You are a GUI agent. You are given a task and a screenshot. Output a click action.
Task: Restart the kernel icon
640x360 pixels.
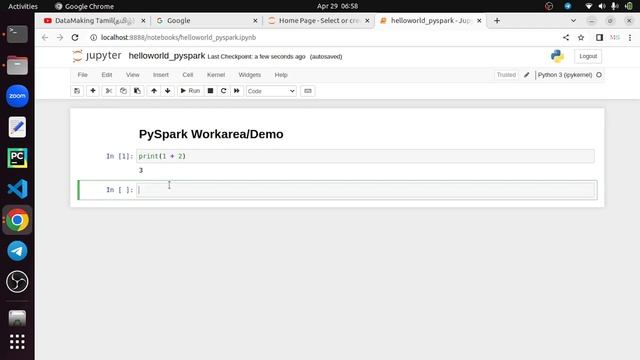point(224,91)
